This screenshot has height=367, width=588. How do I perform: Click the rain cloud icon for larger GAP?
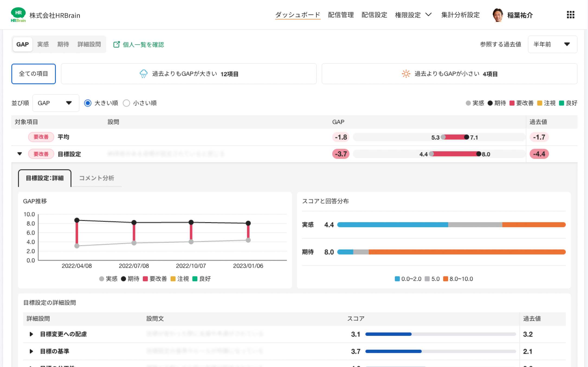[143, 74]
